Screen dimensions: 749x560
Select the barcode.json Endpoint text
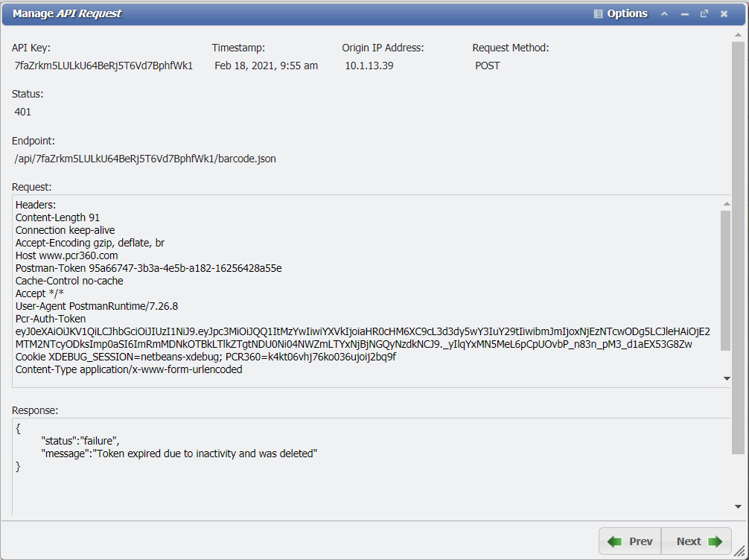point(145,159)
